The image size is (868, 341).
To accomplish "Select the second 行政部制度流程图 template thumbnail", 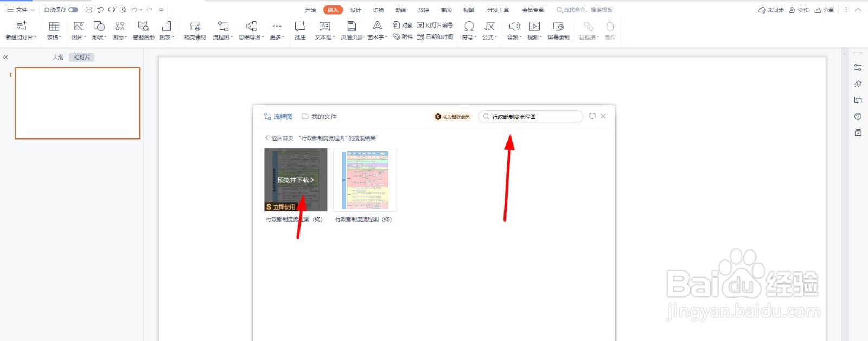I will click(x=365, y=180).
